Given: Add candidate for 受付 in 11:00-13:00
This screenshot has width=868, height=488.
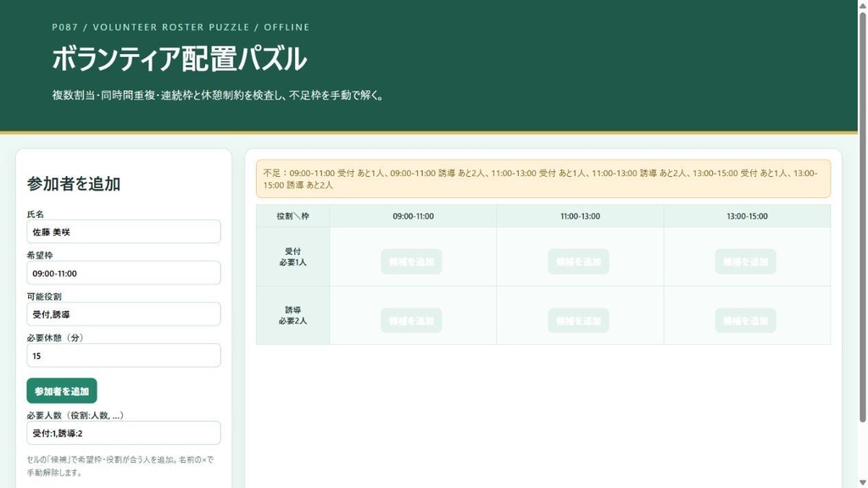Looking at the screenshot, I should pyautogui.click(x=578, y=262).
